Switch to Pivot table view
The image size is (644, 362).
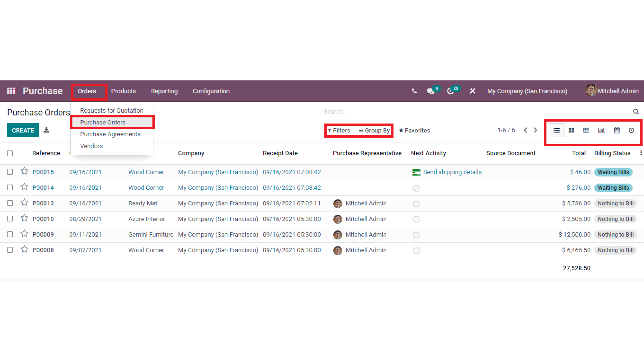586,130
